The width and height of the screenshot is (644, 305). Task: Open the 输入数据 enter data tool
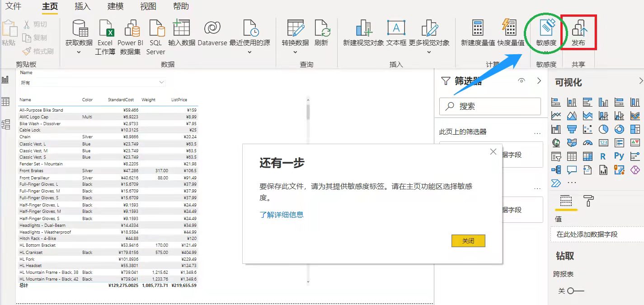click(182, 33)
